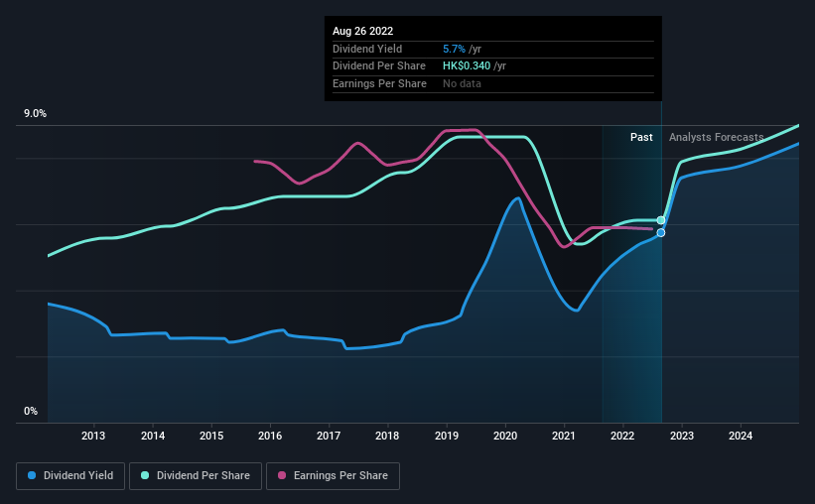This screenshot has height=504, width=815.
Task: Click the 2019 year label on axis
Action: click(447, 436)
